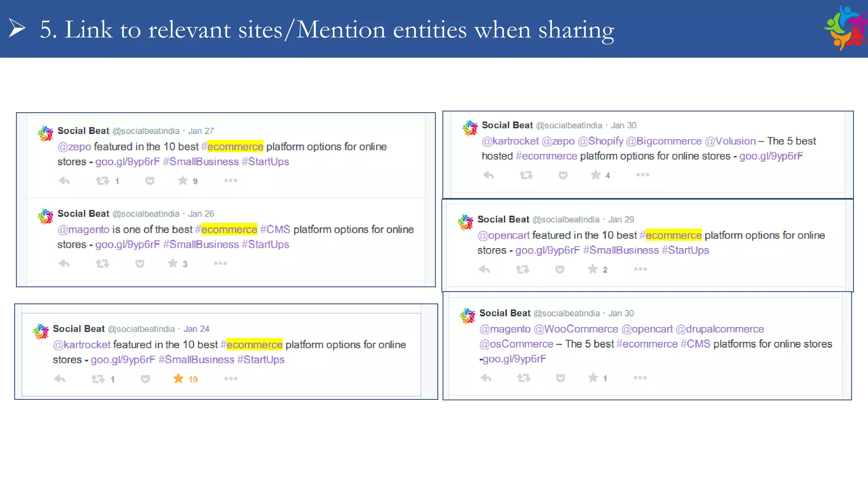This screenshot has height=488, width=868.
Task: Click #SmallBusiness hashtag in Jan 27 tweet
Action: click(x=201, y=162)
